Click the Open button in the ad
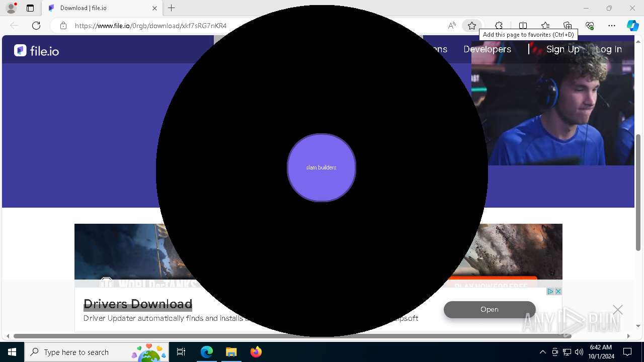Screen dimensions: 644x362 [x=490, y=310]
